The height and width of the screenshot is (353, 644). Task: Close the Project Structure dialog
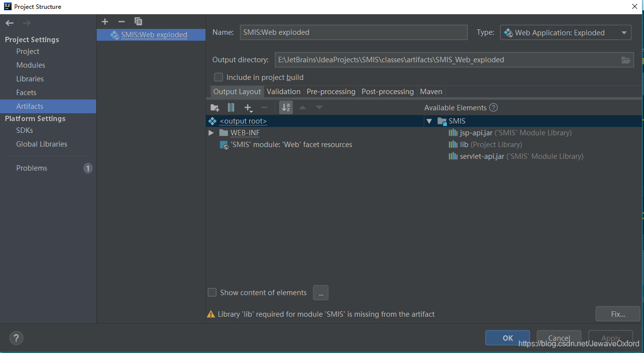pos(636,6)
